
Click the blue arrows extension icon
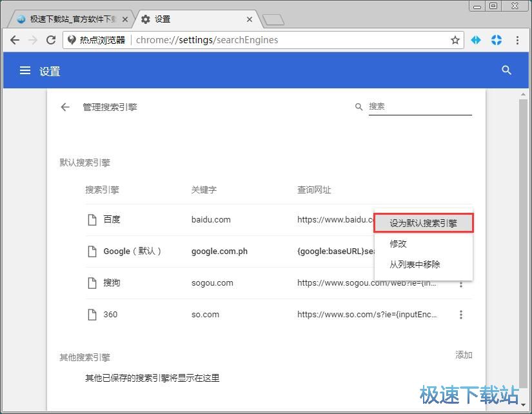[476, 40]
